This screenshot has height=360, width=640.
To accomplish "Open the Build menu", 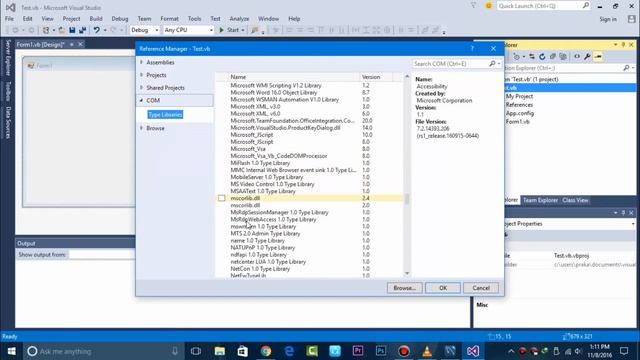I will (x=96, y=19).
